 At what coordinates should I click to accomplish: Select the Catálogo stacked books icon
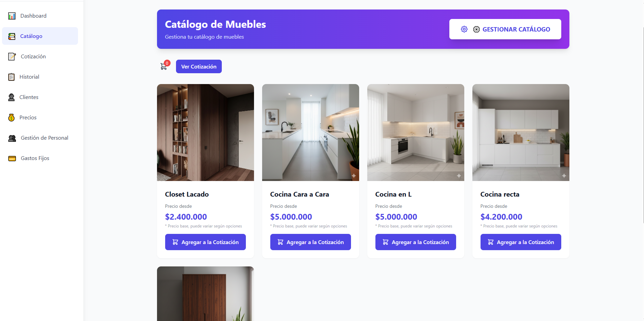[12, 36]
